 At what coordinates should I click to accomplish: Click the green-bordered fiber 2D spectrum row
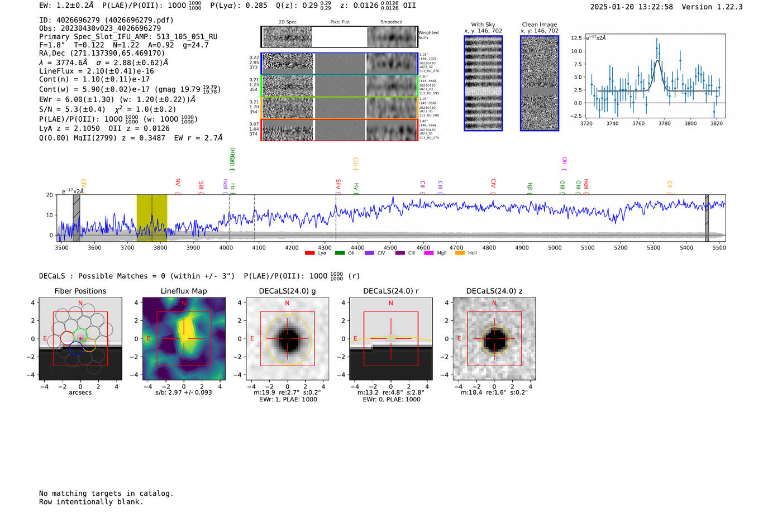click(339, 86)
